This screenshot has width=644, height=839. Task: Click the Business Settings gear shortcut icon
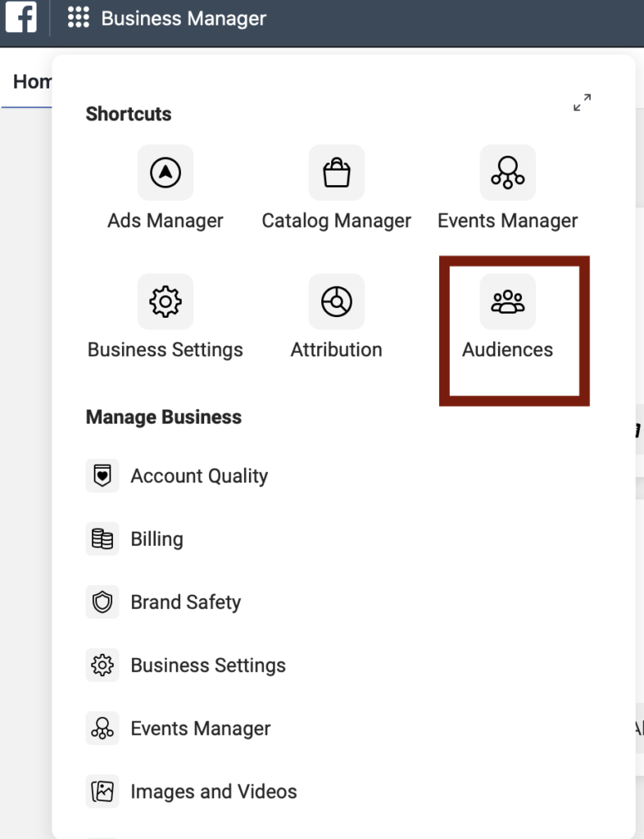click(166, 302)
